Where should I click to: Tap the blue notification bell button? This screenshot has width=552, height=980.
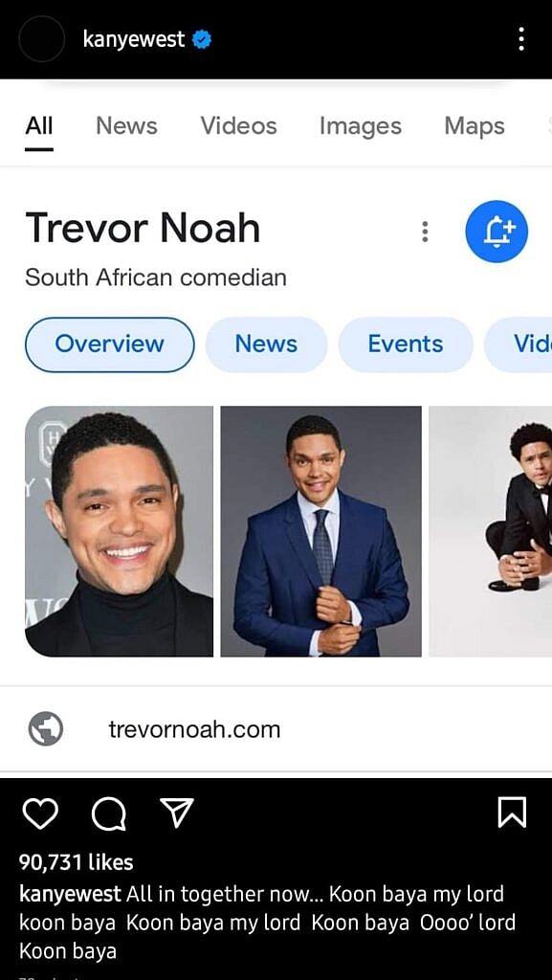pyautogui.click(x=497, y=232)
